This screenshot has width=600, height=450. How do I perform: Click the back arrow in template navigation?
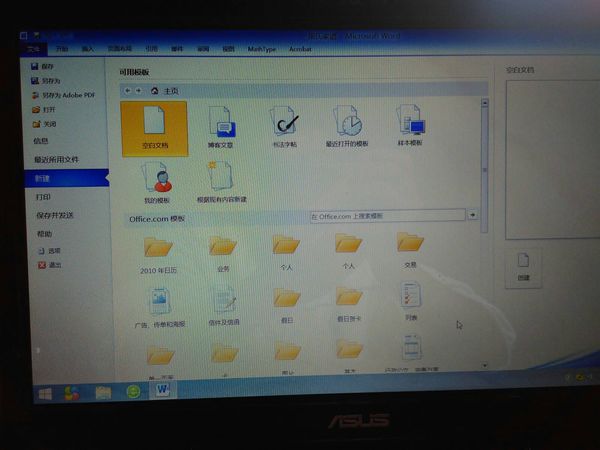(x=127, y=90)
